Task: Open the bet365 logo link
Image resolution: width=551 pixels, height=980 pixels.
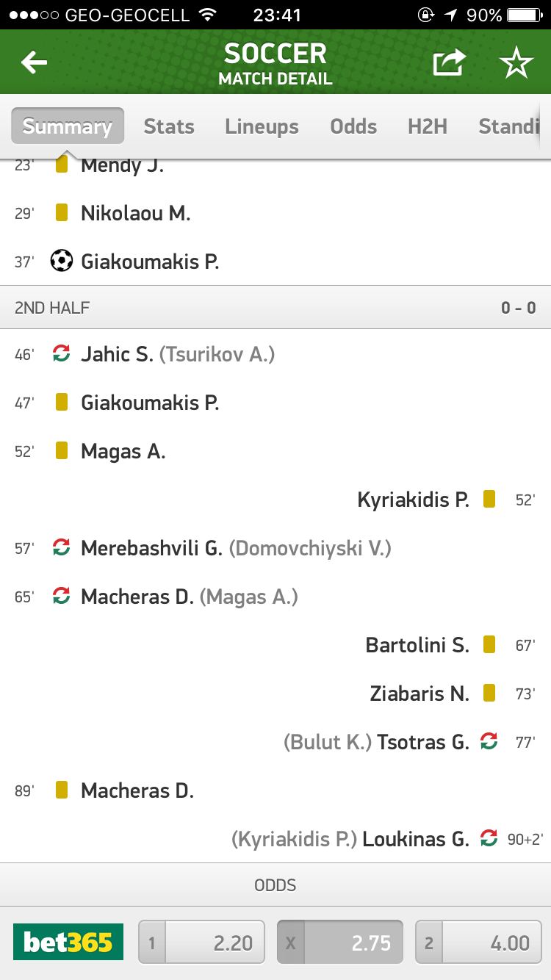Action: coord(68,942)
